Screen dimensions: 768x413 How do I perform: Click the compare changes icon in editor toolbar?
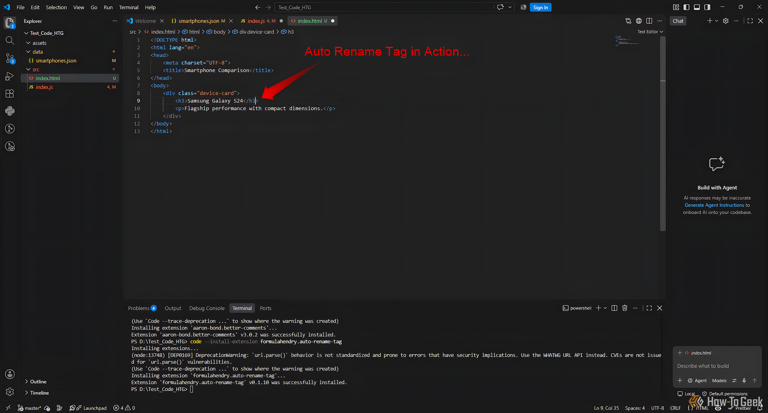pyautogui.click(x=628, y=21)
